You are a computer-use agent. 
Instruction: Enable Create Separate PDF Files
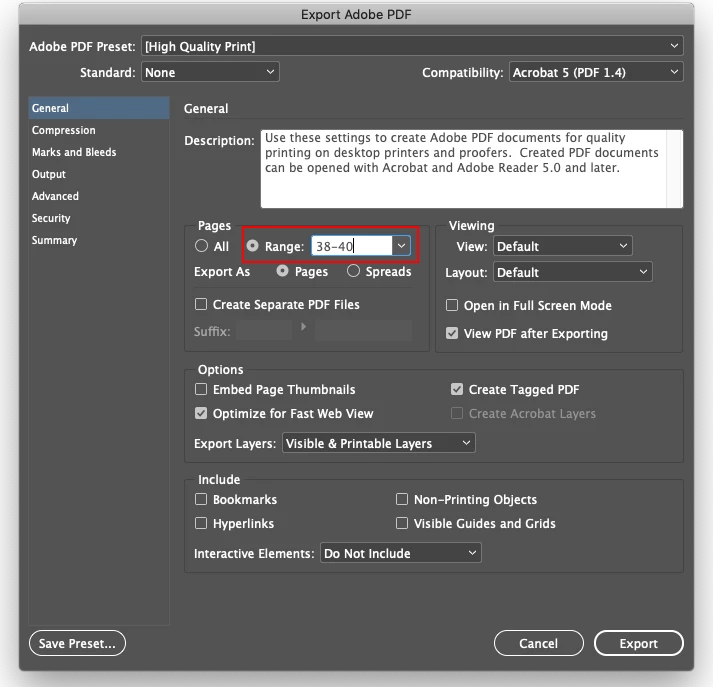pyautogui.click(x=201, y=304)
